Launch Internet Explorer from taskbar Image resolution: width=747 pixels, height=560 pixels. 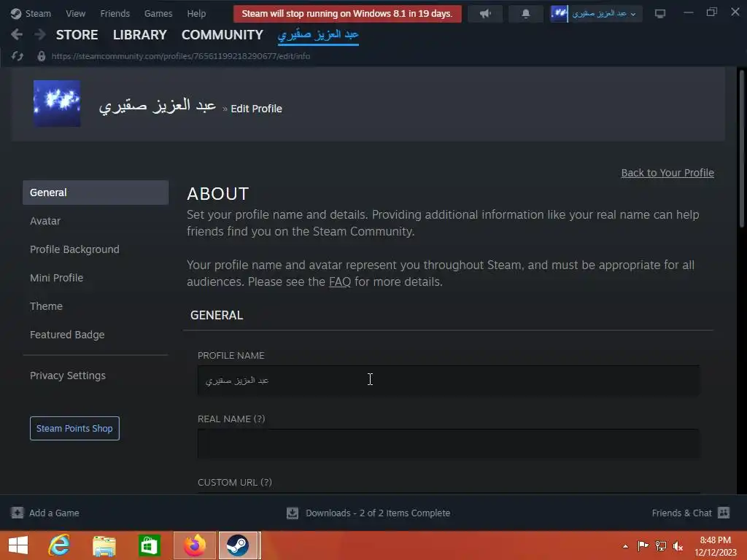pyautogui.click(x=59, y=545)
